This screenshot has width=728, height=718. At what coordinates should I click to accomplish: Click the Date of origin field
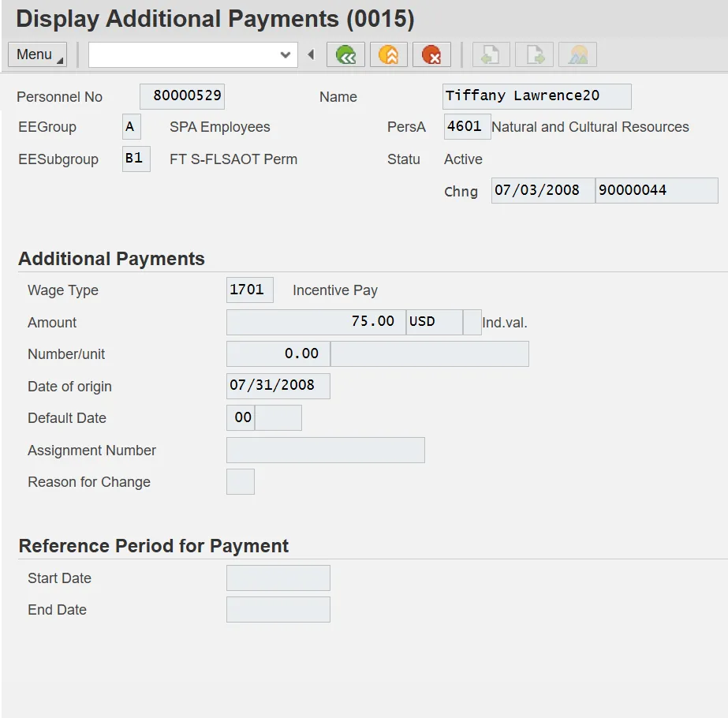(278, 386)
